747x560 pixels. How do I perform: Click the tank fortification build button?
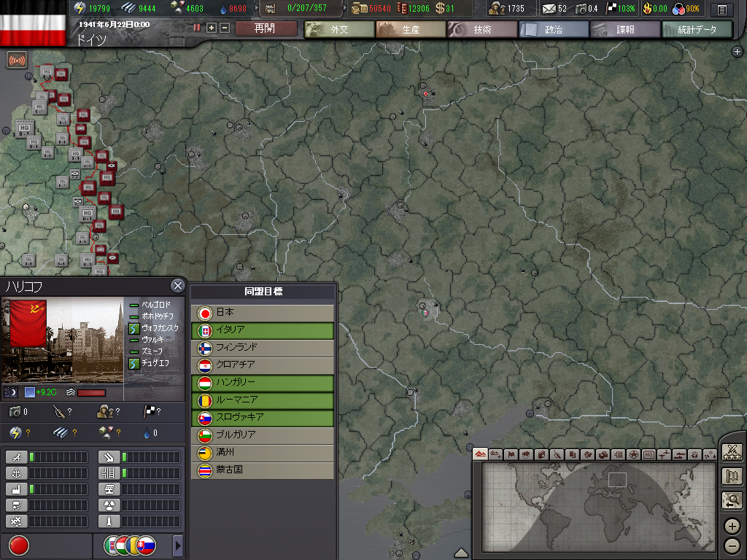pos(16,506)
